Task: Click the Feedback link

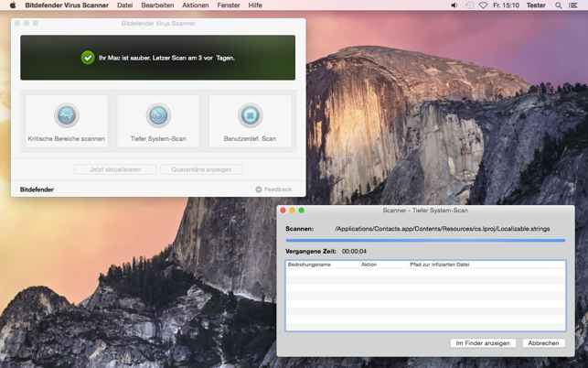Action: click(277, 189)
